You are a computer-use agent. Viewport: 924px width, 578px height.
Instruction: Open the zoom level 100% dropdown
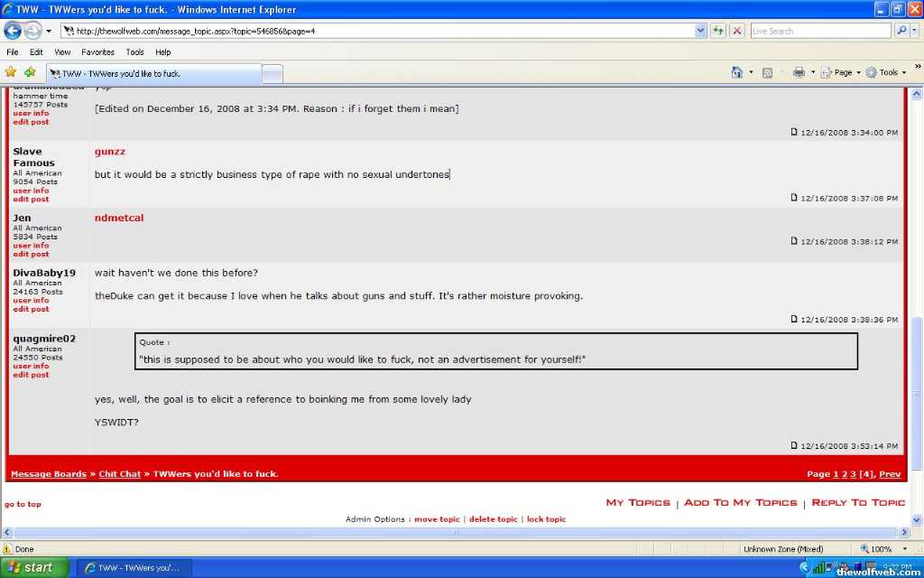(881, 549)
